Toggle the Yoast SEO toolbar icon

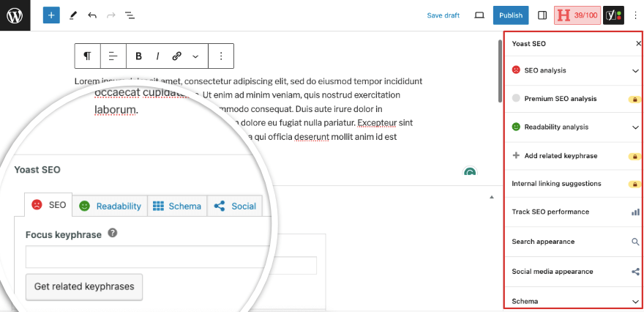click(x=613, y=15)
